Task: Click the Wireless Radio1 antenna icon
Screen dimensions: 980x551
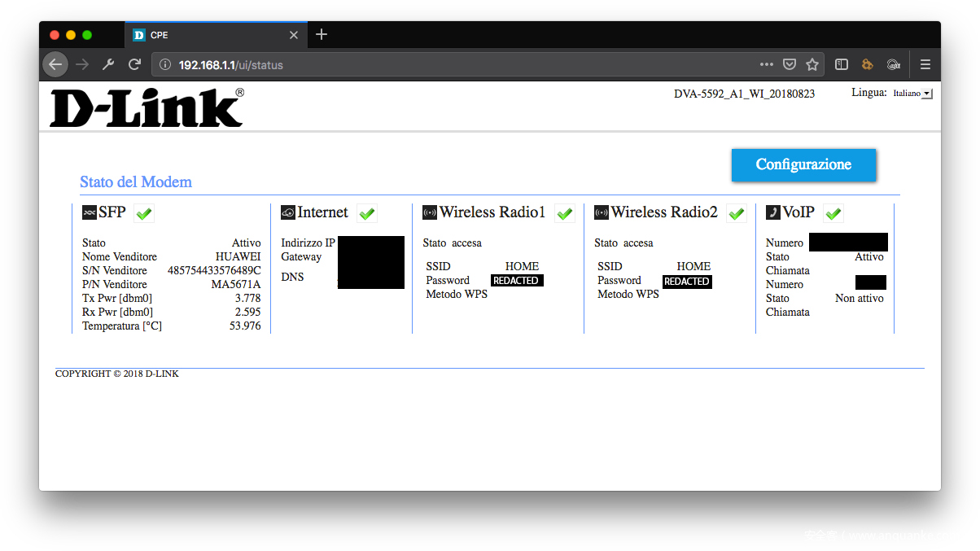Action: [430, 212]
